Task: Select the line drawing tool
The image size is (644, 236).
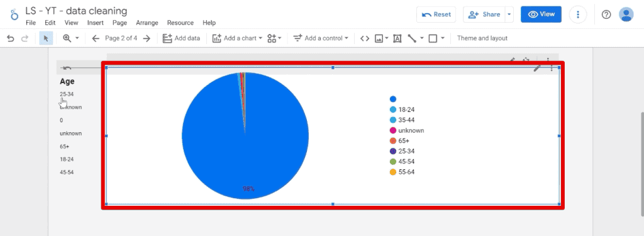Action: click(411, 38)
